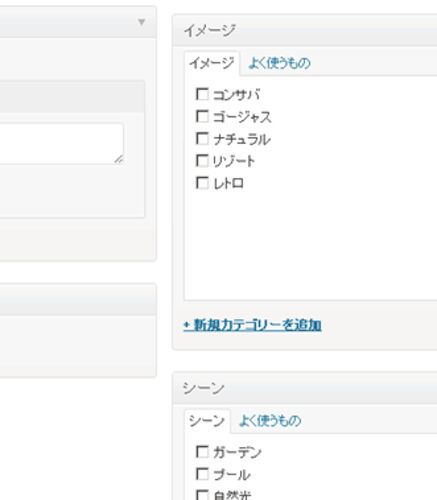This screenshot has height=500, width=437.
Task: Click the + 新規カテゴリーを追加 link
Action: pyautogui.click(x=252, y=325)
